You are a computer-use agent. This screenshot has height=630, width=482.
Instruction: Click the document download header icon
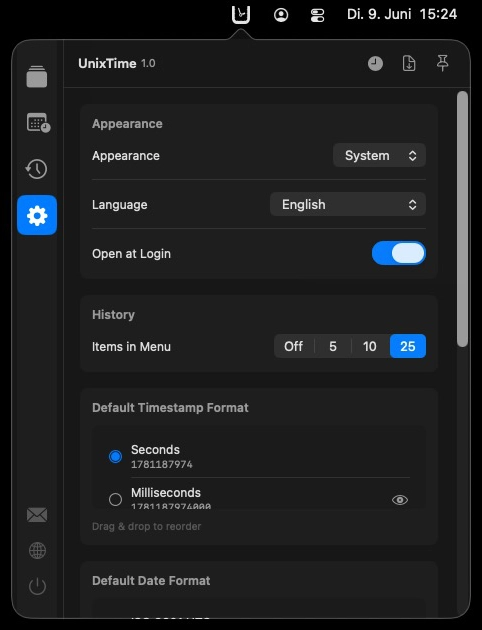tap(409, 63)
